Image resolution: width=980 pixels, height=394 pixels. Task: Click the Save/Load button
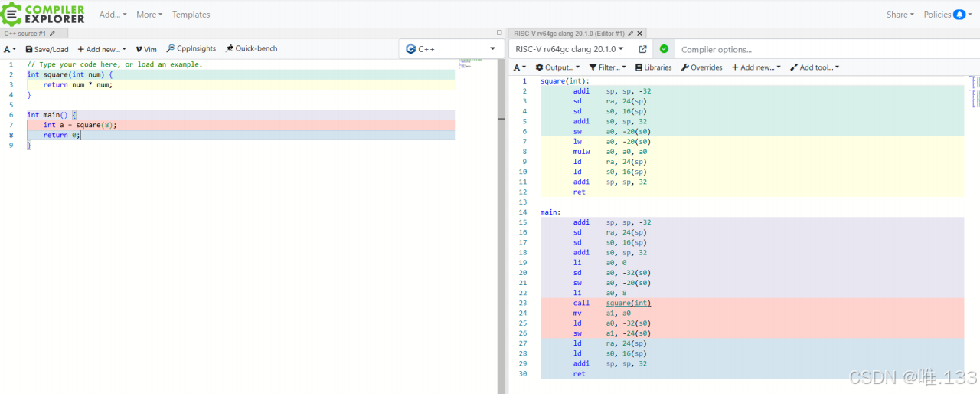pyautogui.click(x=47, y=49)
